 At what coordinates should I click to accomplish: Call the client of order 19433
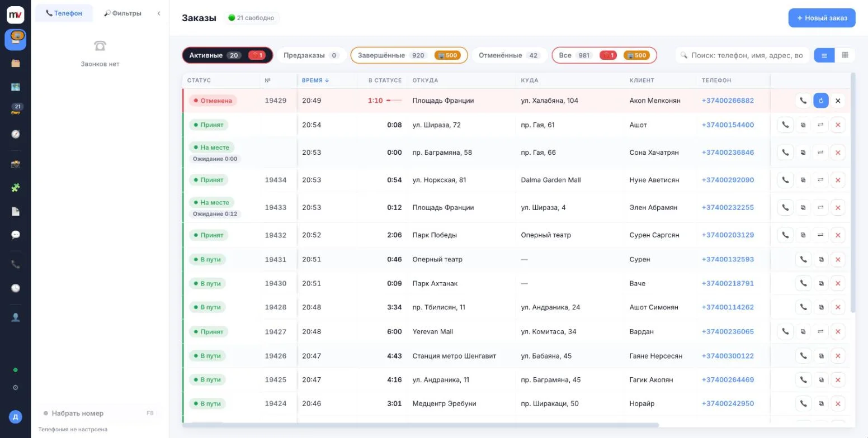point(785,207)
